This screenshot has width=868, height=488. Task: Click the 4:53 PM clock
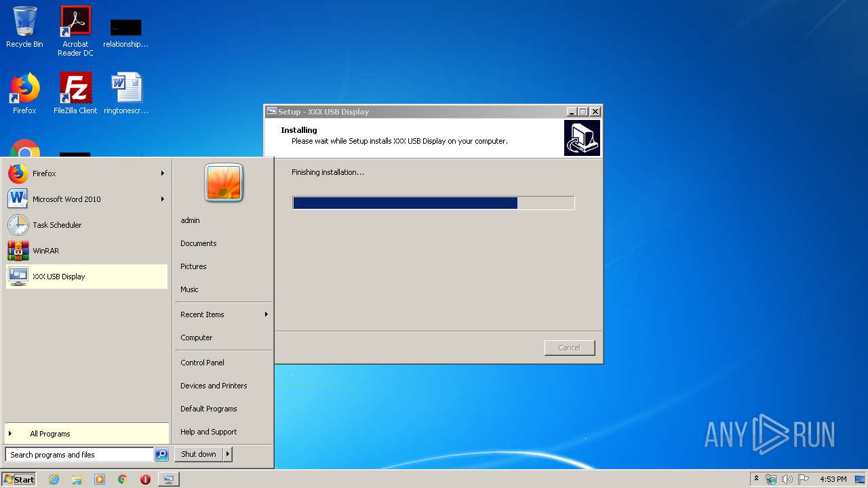(833, 479)
